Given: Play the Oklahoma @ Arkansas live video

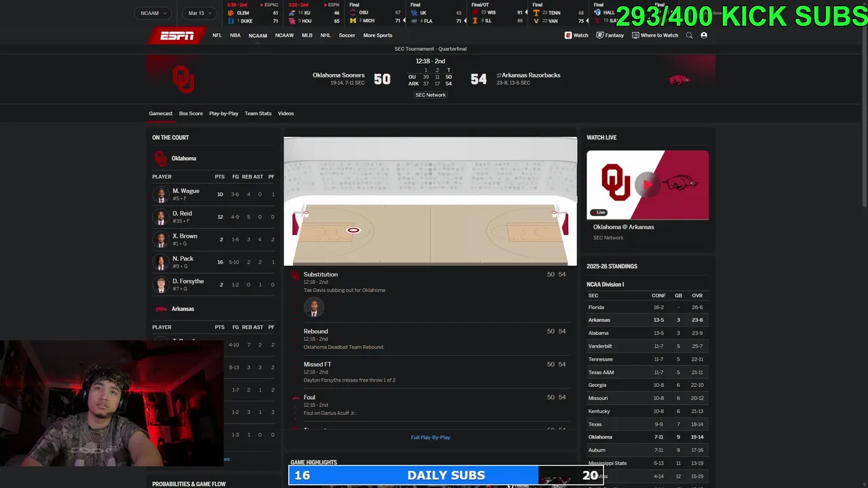Looking at the screenshot, I should (648, 184).
